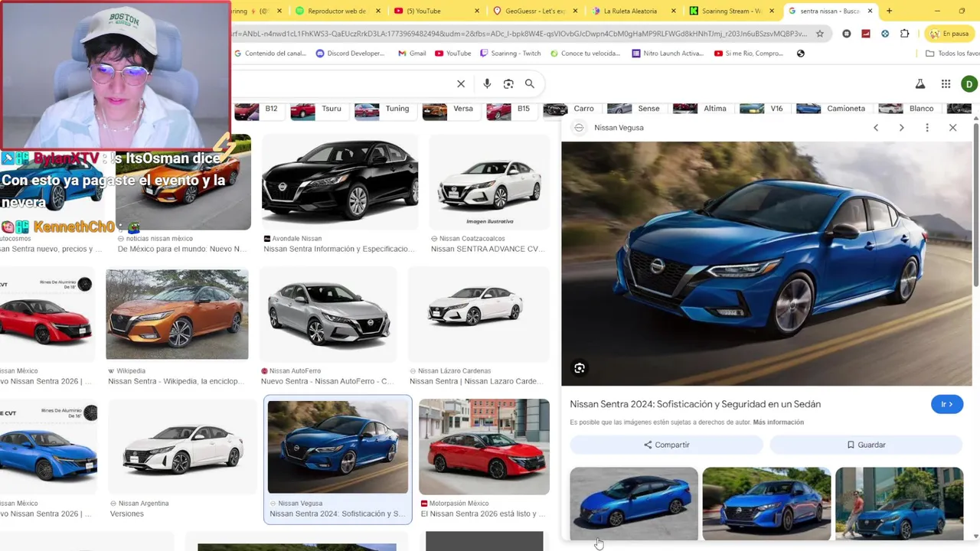
Task: Open the Nissan Coatzacoalcos white Sentra thumbnail
Action: [x=488, y=182]
